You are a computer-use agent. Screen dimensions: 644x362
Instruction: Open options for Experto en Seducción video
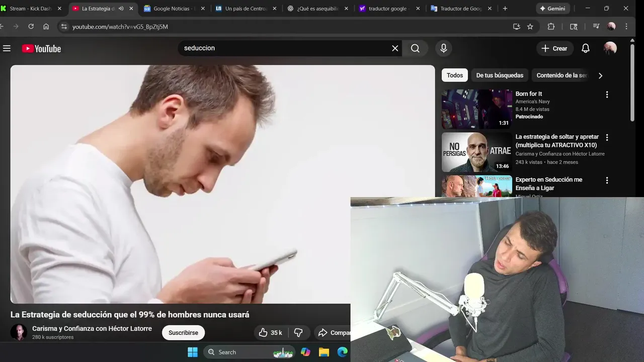pos(607,180)
